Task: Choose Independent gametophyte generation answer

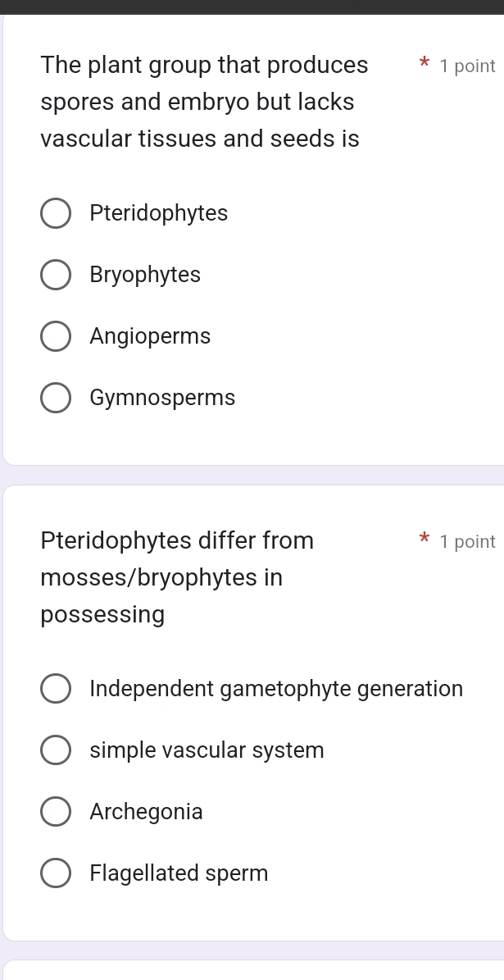Action: pyautogui.click(x=55, y=688)
